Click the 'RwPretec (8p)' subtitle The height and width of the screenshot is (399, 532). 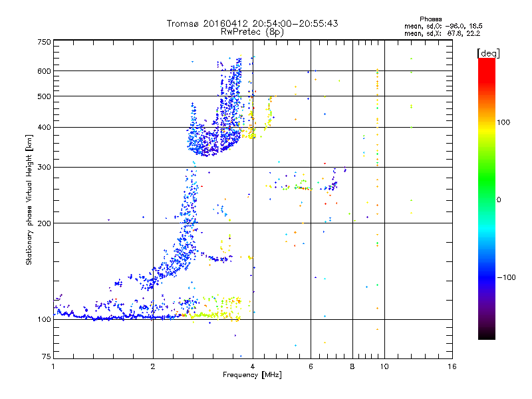[x=252, y=32]
